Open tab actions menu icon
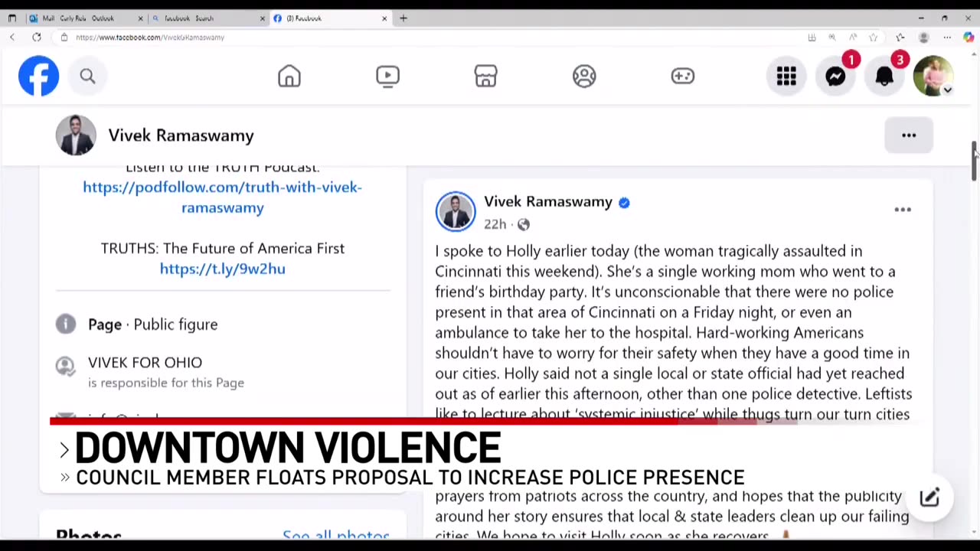The width and height of the screenshot is (980, 551). [12, 18]
